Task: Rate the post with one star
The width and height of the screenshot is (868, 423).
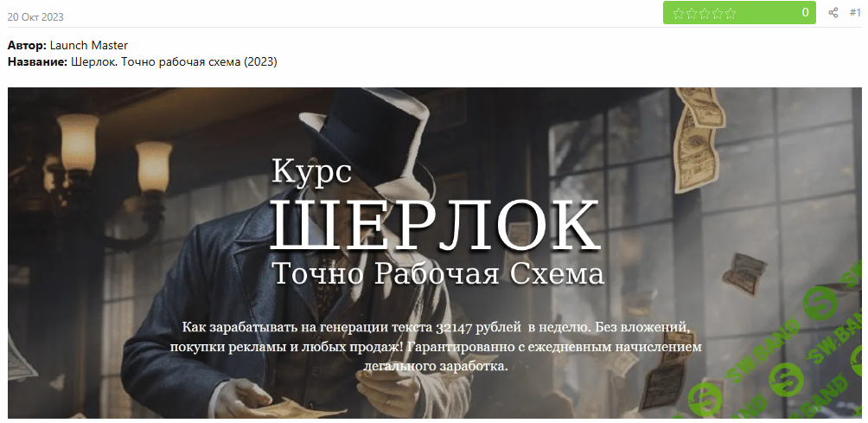Action: coord(678,13)
